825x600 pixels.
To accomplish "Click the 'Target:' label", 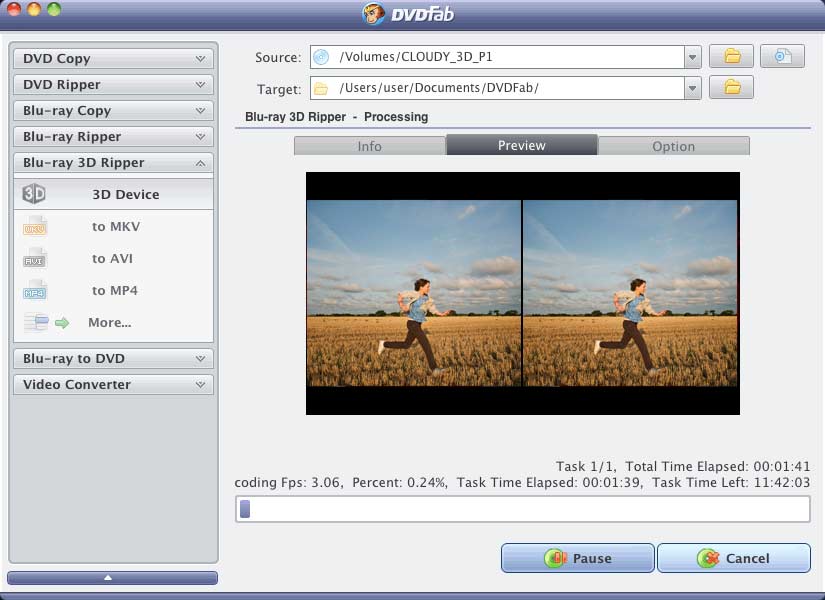I will 279,89.
